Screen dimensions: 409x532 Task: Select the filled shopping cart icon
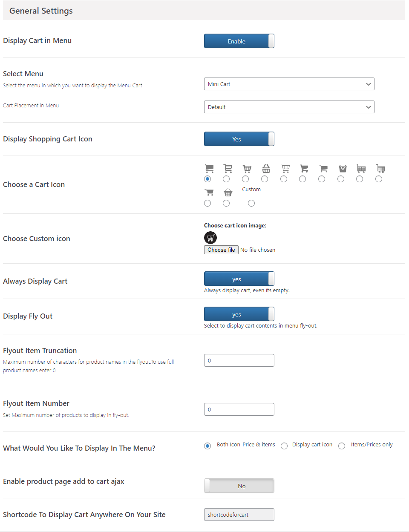207,179
